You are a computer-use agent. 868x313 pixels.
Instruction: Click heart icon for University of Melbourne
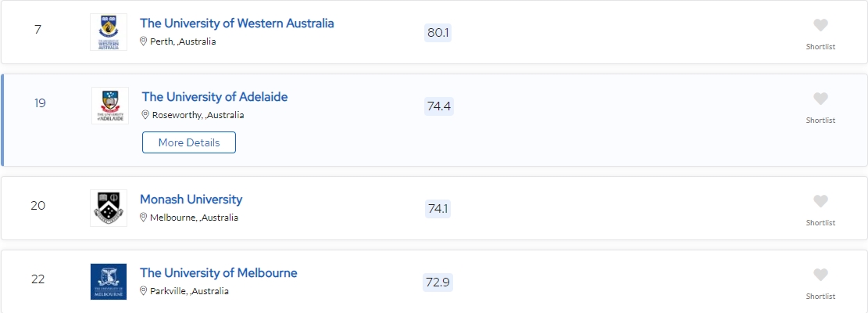point(820,275)
